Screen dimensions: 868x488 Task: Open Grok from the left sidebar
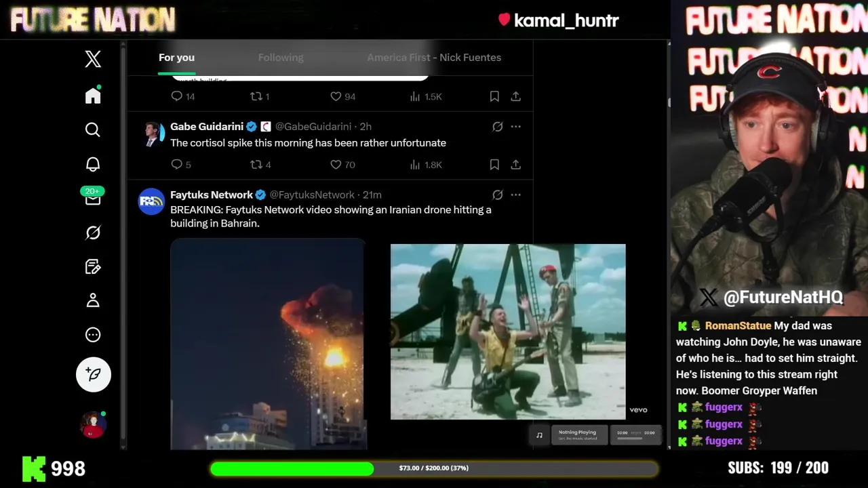click(93, 232)
